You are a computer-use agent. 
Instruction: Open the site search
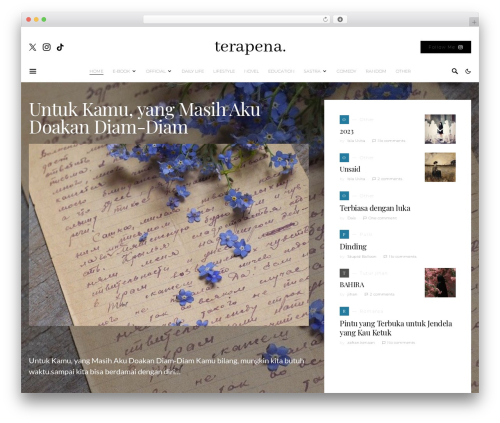pyautogui.click(x=455, y=71)
